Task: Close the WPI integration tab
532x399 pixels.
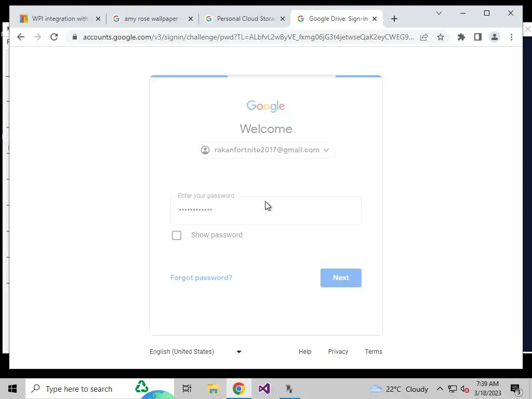Action: 98,19
